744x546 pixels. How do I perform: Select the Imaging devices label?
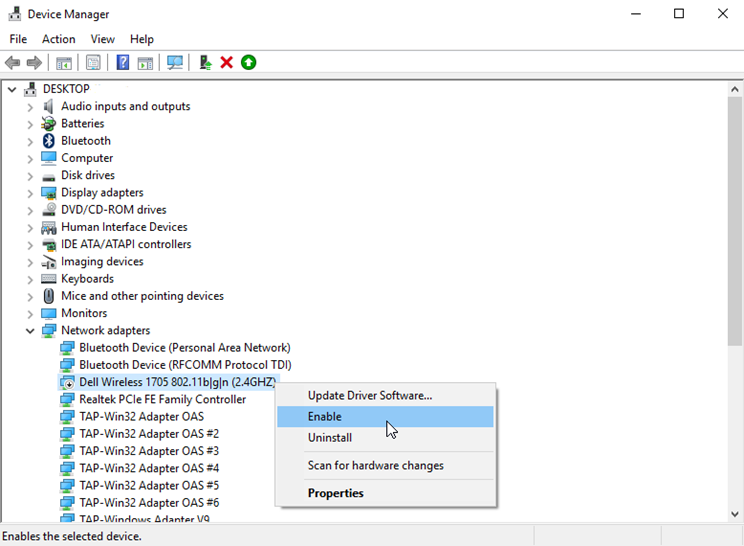pyautogui.click(x=102, y=261)
